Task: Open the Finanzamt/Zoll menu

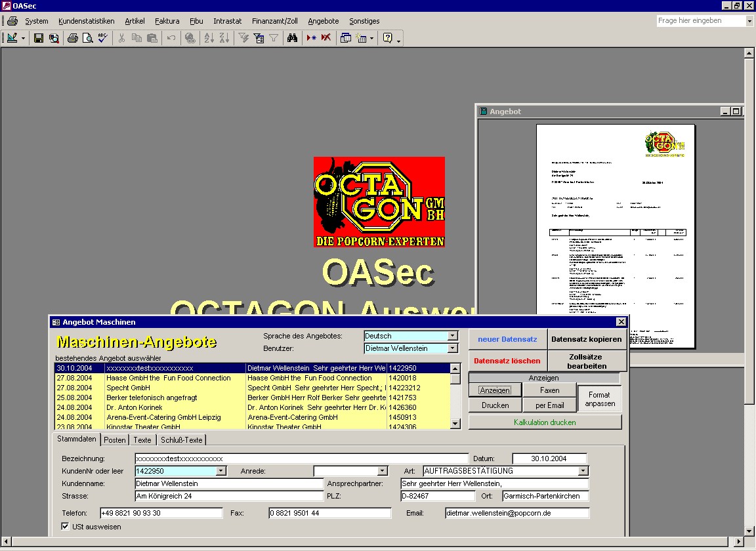Action: (275, 21)
